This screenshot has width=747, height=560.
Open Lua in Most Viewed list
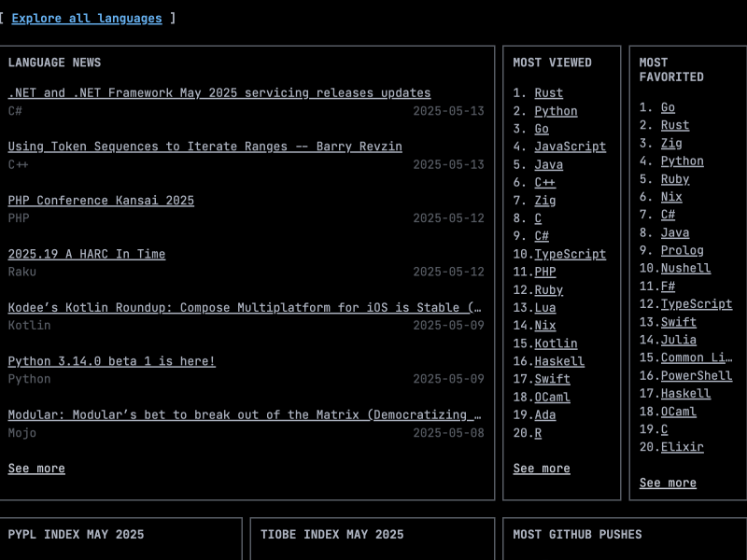[545, 308]
